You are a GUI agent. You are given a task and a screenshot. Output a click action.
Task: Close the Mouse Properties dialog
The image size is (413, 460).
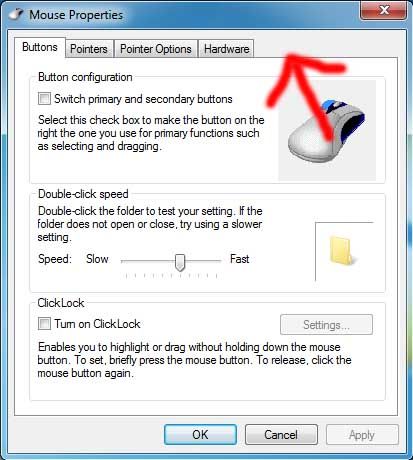click(x=383, y=10)
